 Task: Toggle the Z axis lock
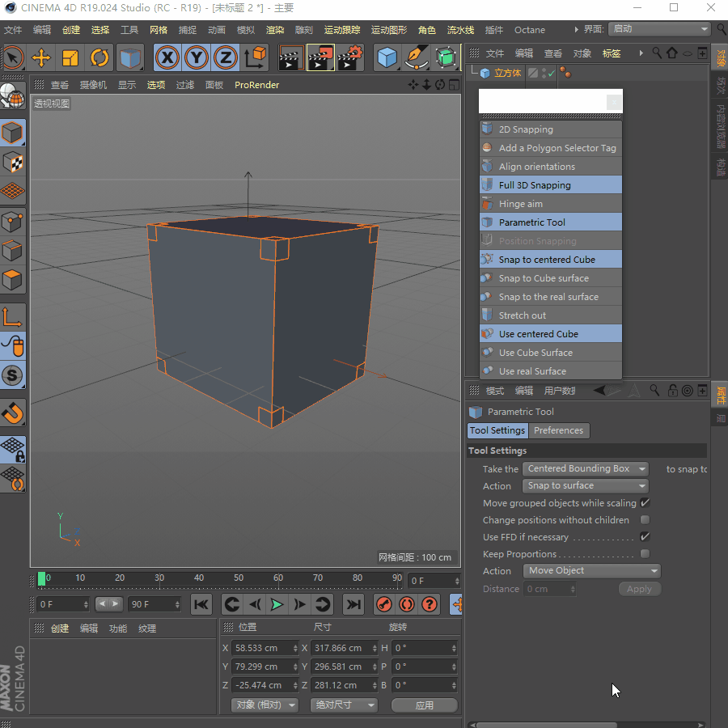226,57
